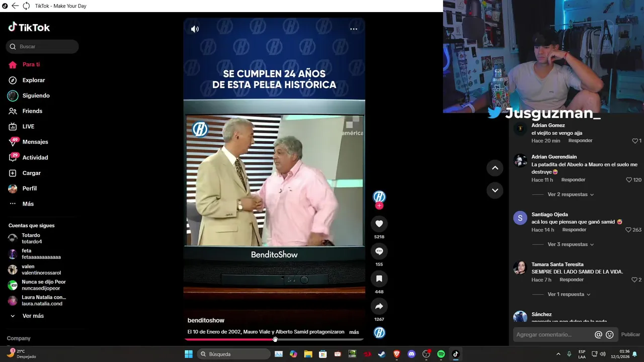
Task: Open the valen followed account
Action: pos(42,269)
